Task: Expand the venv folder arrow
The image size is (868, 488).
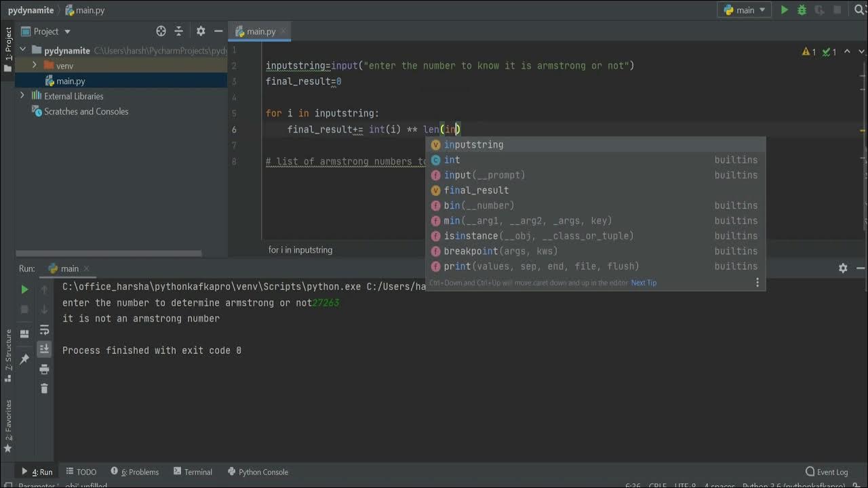Action: 34,65
